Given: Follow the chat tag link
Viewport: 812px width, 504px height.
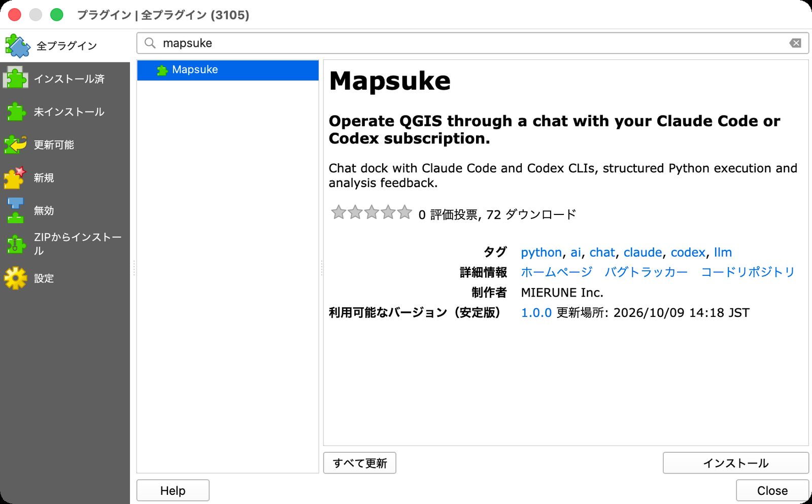Looking at the screenshot, I should pyautogui.click(x=602, y=253).
